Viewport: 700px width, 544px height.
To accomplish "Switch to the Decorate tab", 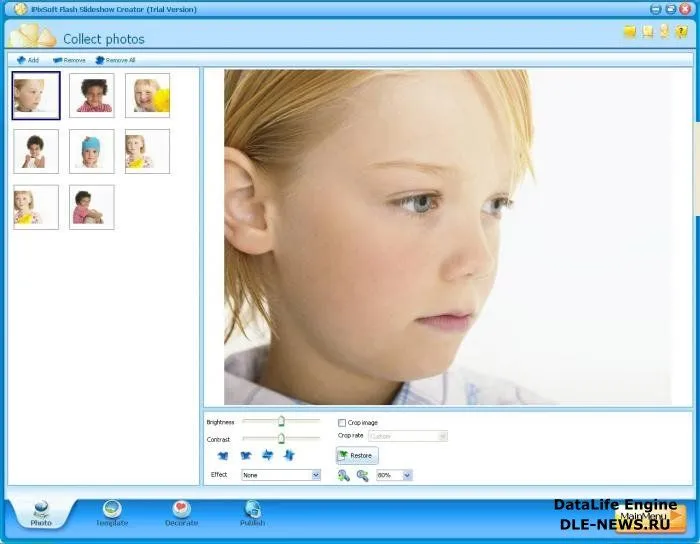I will 181,514.
